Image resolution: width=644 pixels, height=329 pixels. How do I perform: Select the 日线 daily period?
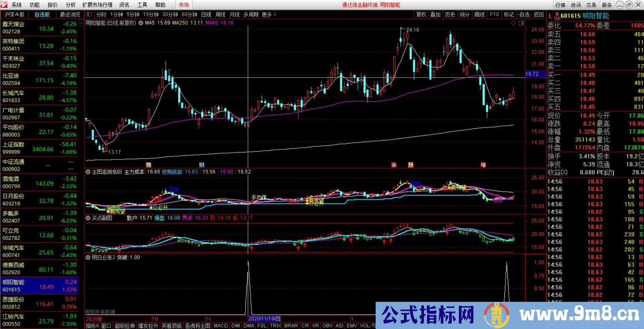[206, 14]
